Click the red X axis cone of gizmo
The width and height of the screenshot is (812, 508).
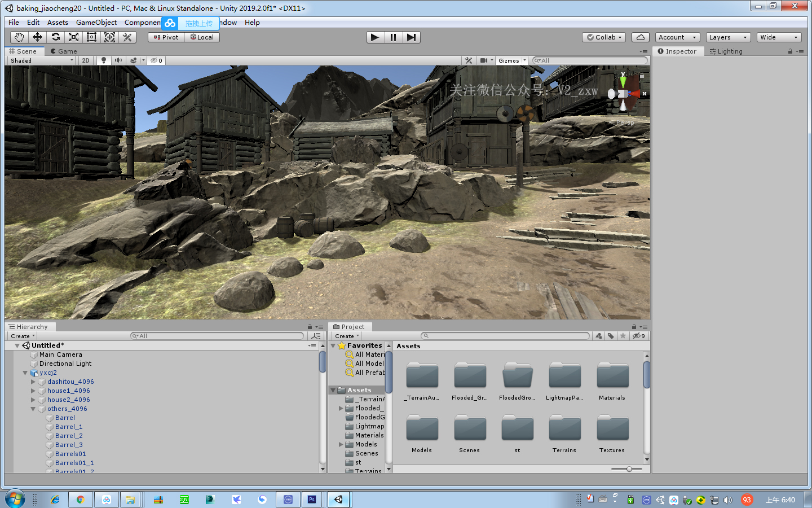636,94
